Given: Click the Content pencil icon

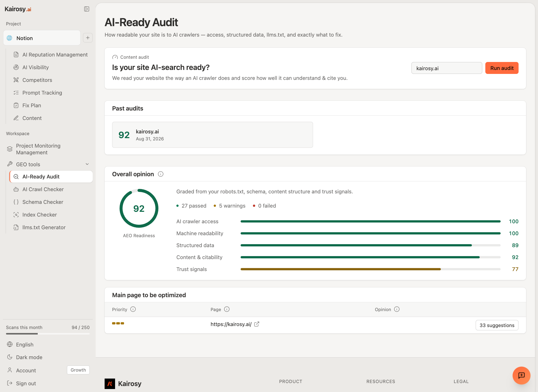Looking at the screenshot, I should [x=16, y=118].
